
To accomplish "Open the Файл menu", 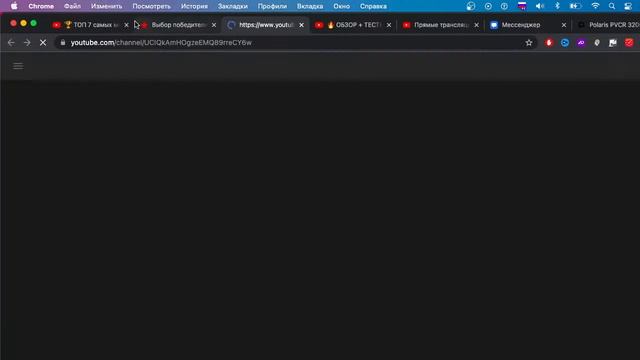I will pos(72,6).
